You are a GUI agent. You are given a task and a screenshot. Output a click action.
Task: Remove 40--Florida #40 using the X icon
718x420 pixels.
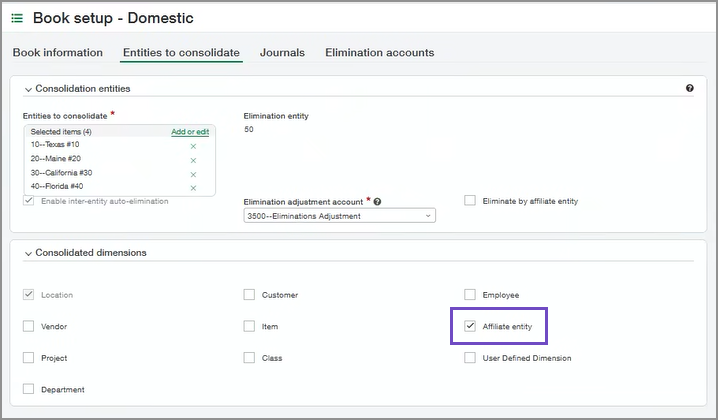[193, 188]
